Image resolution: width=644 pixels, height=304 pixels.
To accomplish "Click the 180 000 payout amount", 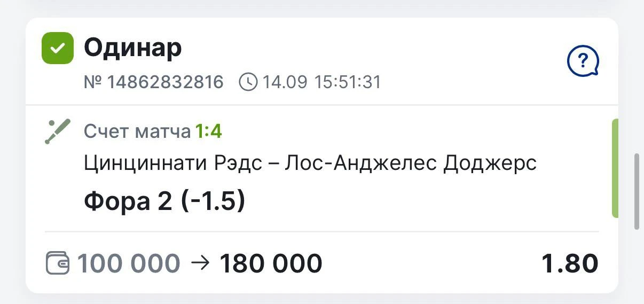I will tap(271, 263).
